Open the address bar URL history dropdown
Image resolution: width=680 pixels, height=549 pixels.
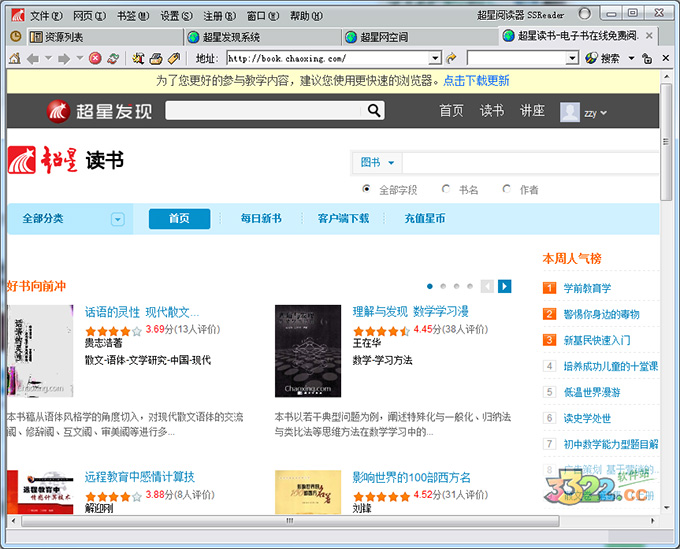pos(435,58)
